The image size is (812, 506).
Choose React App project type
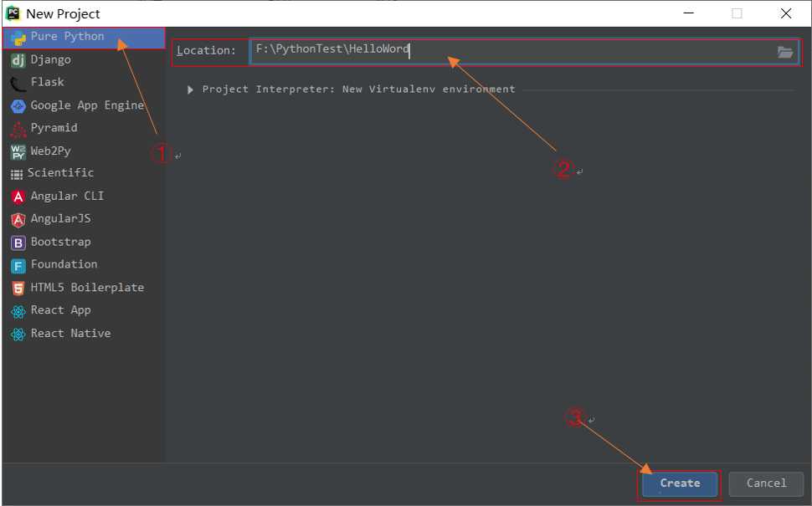(x=84, y=310)
